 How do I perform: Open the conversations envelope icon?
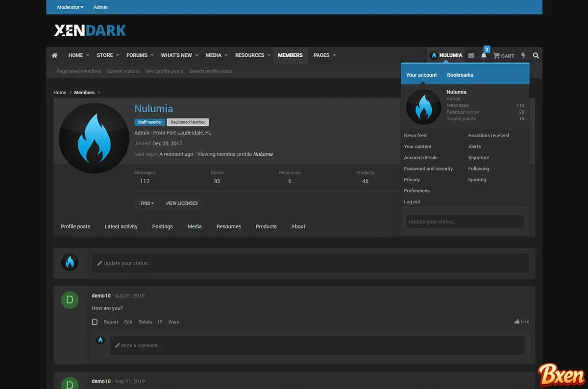(x=471, y=55)
